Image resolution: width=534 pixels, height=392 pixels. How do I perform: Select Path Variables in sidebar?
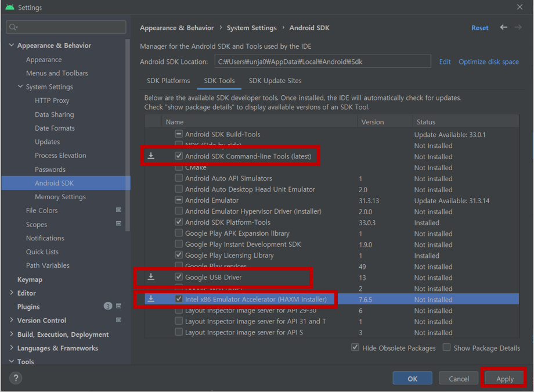point(48,265)
